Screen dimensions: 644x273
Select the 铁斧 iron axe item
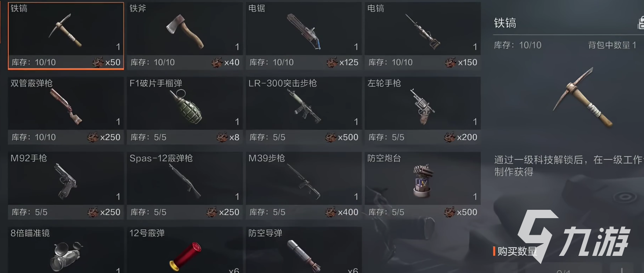tap(185, 36)
